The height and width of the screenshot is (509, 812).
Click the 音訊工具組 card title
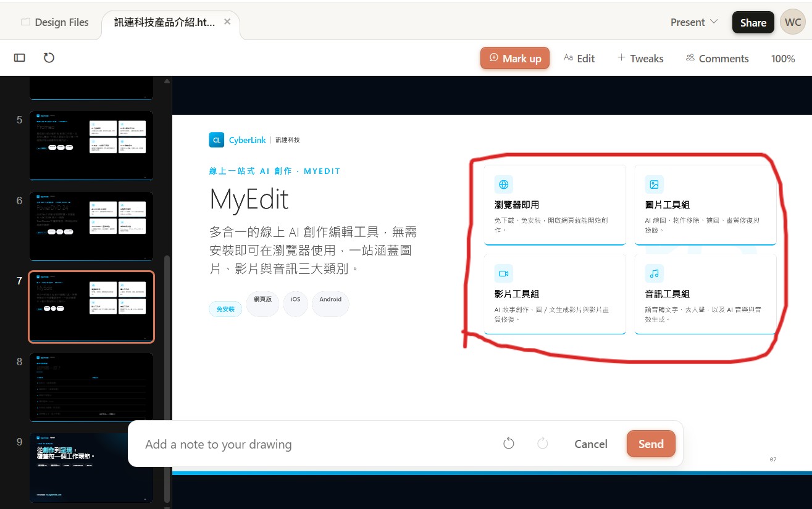tap(668, 294)
